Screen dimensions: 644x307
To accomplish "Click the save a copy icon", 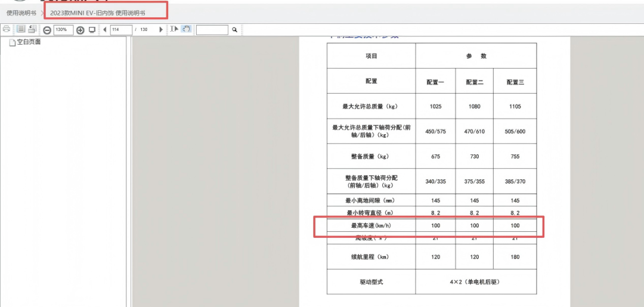I will [x=32, y=29].
